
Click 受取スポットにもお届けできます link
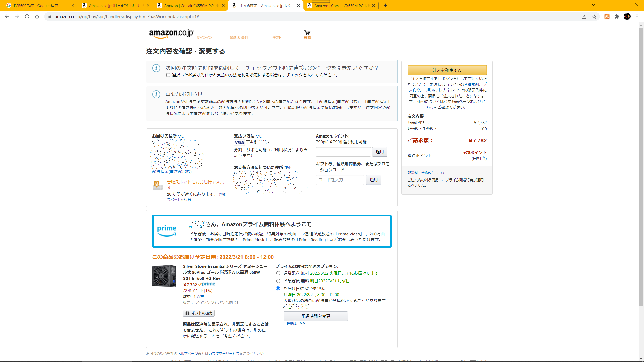[195, 185]
